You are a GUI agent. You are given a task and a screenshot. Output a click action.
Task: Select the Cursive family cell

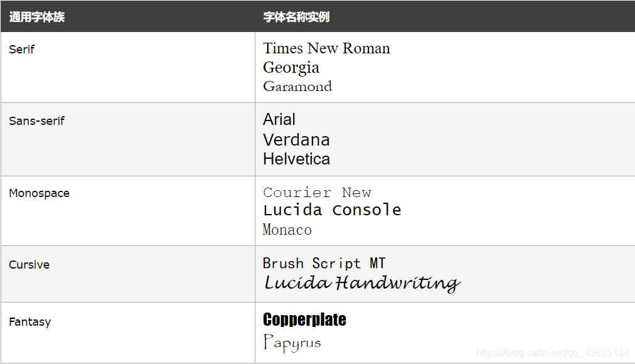(127, 274)
